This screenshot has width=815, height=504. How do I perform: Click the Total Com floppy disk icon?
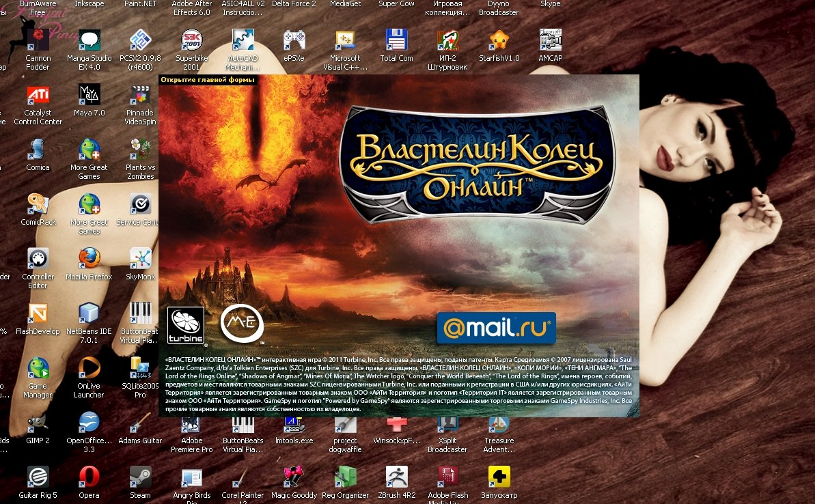[396, 40]
